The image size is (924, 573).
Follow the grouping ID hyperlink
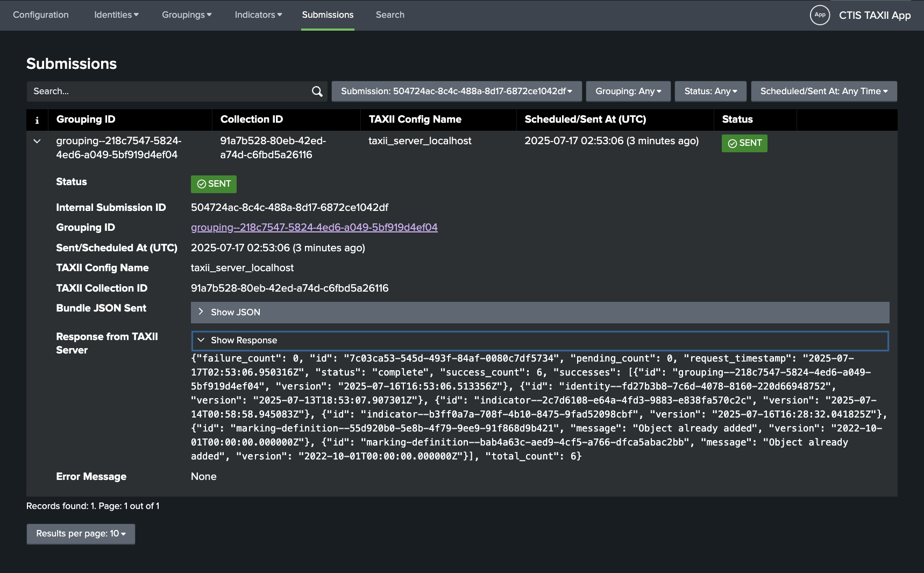314,228
